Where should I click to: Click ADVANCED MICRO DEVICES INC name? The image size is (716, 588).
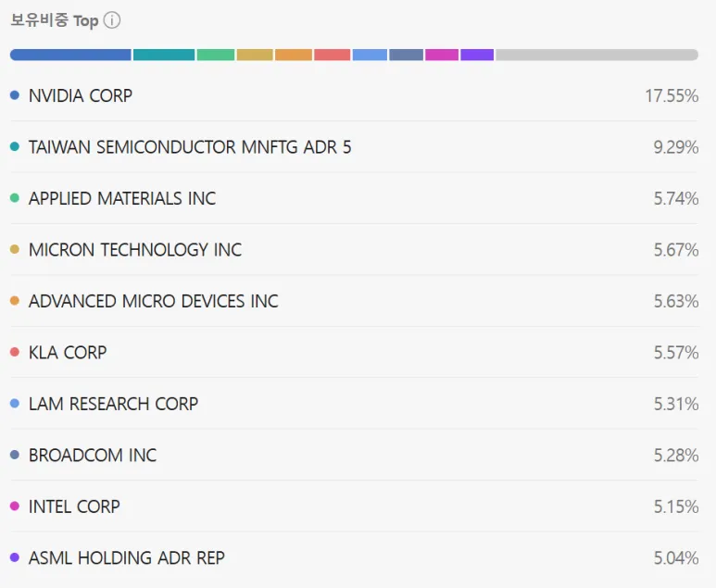154,301
